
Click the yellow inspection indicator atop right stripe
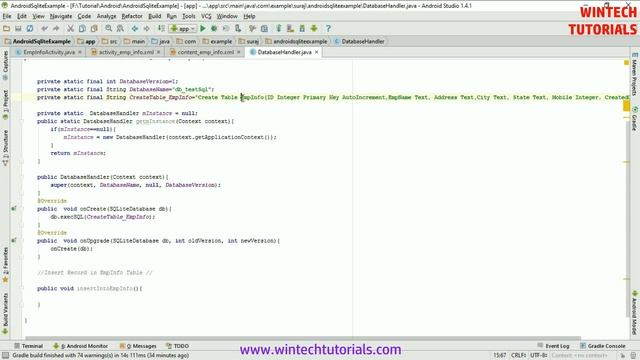point(627,62)
